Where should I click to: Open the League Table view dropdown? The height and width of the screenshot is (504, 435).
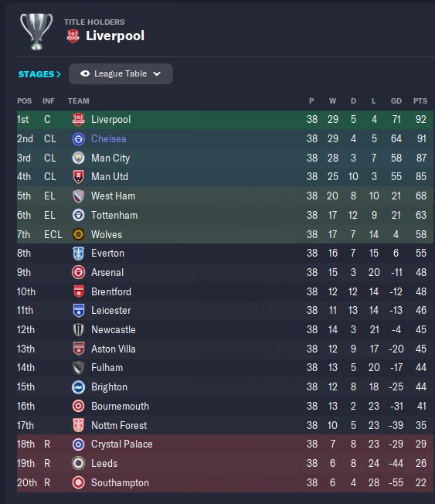click(121, 73)
